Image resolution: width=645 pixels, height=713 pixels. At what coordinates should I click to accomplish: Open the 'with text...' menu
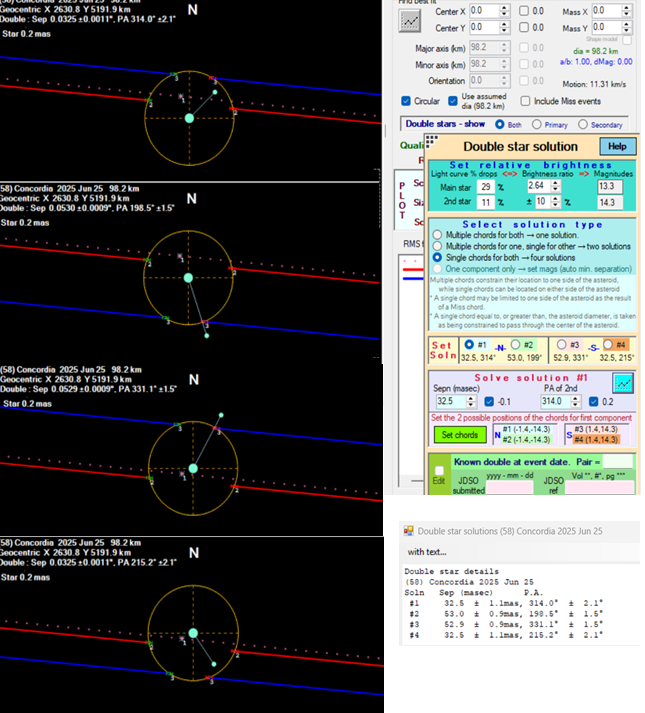point(427,552)
